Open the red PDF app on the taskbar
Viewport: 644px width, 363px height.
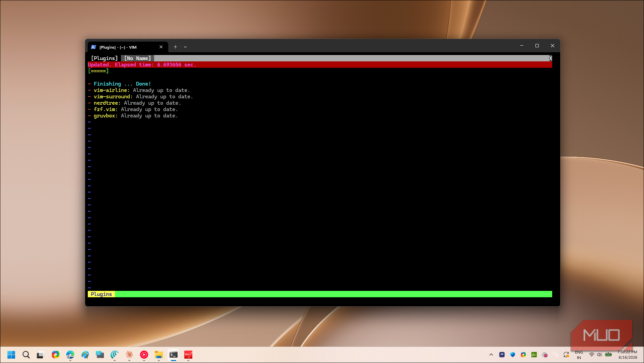tap(188, 355)
